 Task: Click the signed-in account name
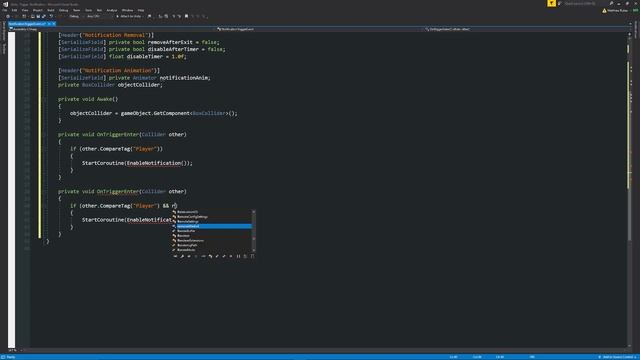pyautogui.click(x=617, y=11)
